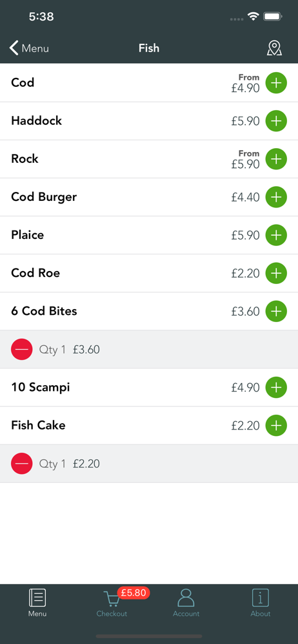Go back to Menu with chevron
The width and height of the screenshot is (298, 644).
29,48
